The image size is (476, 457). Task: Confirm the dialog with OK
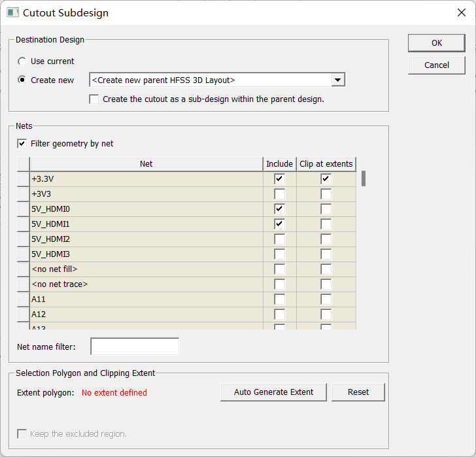437,43
